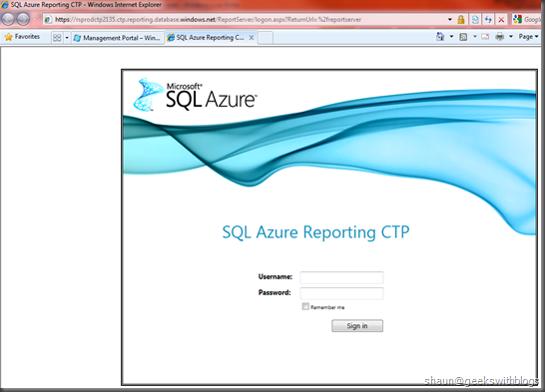The image size is (545, 392).
Task: Click the security lock icon in address bar
Action: [461, 19]
